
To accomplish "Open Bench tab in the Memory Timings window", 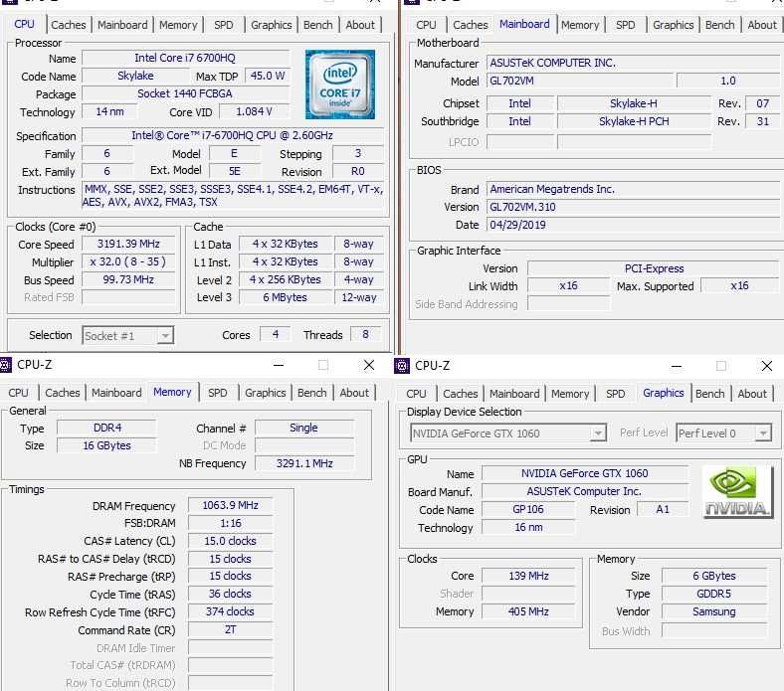I will point(312,393).
